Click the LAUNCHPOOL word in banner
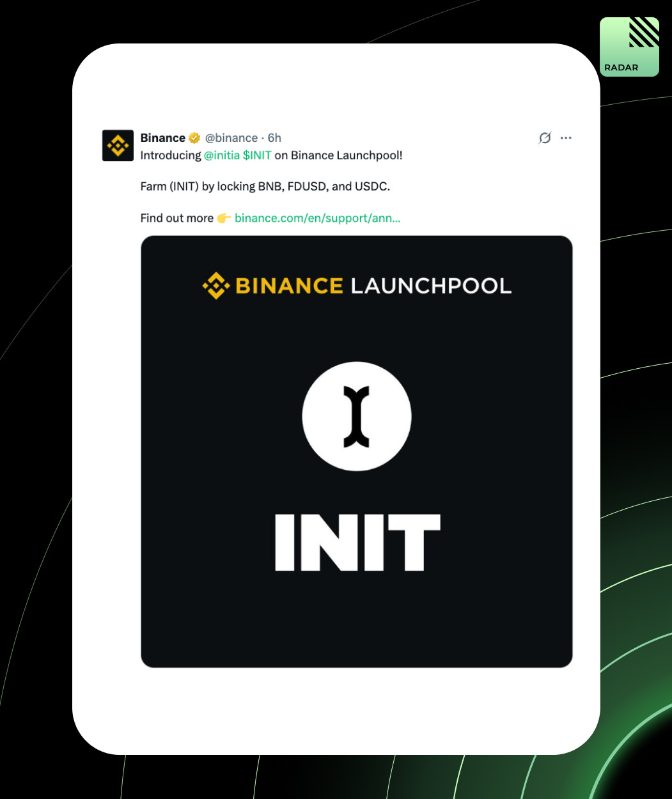The width and height of the screenshot is (672, 799). [x=431, y=285]
